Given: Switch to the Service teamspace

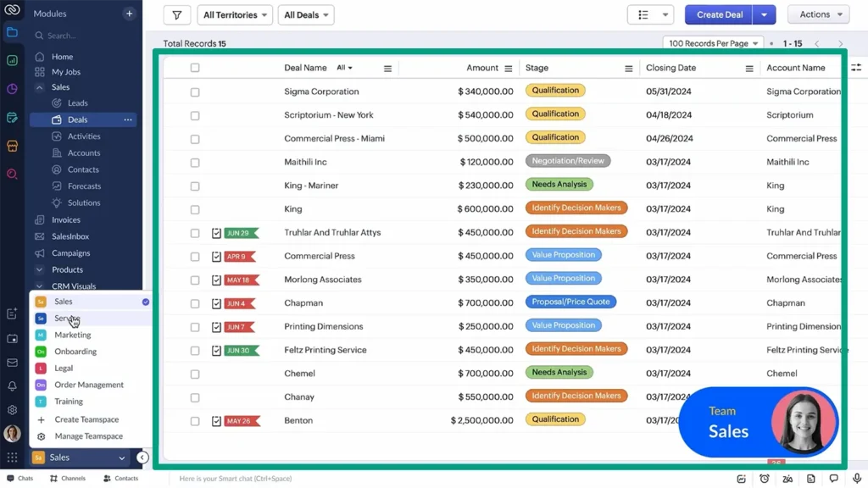Looking at the screenshot, I should click(66, 318).
